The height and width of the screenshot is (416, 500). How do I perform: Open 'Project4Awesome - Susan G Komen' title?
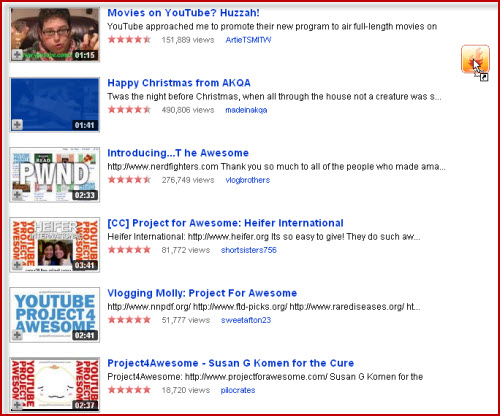(x=231, y=363)
